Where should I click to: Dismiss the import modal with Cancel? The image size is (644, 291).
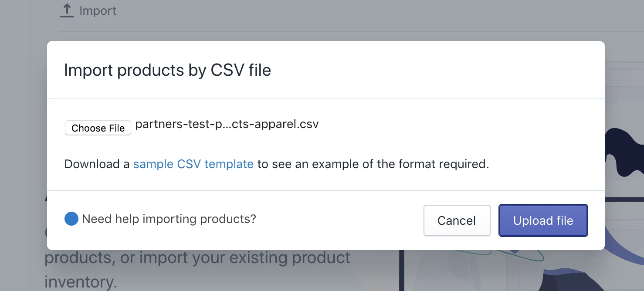coord(457,220)
